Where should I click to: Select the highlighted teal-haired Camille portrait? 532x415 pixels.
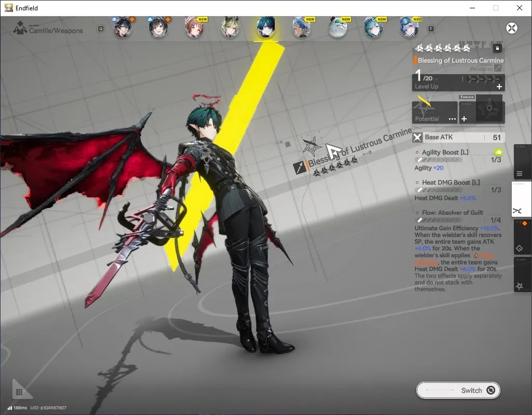(x=266, y=27)
